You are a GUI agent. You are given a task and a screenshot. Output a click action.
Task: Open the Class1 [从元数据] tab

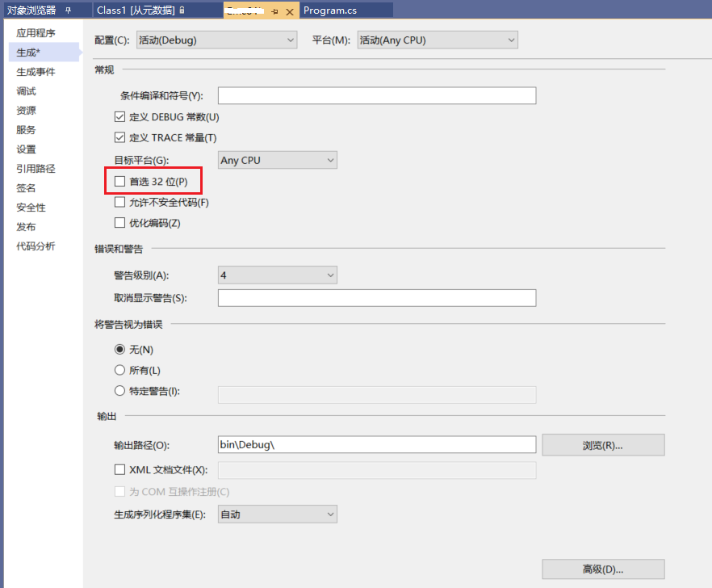coord(136,10)
